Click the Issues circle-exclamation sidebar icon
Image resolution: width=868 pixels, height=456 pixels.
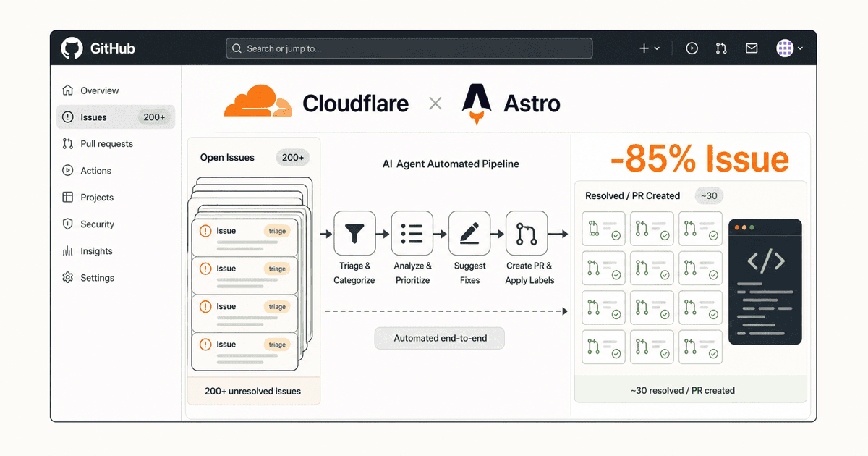[x=68, y=117]
